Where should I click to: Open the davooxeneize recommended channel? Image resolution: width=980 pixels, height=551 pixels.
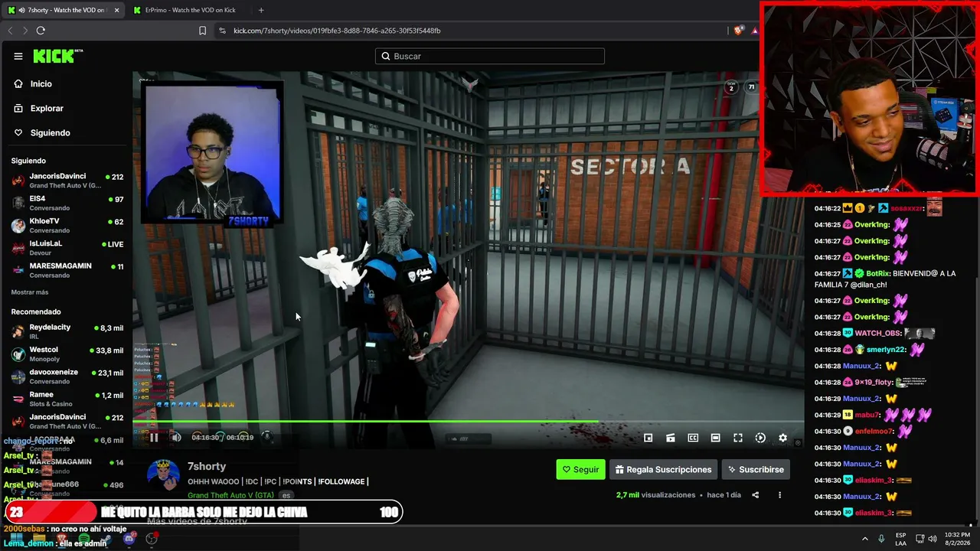(x=66, y=377)
